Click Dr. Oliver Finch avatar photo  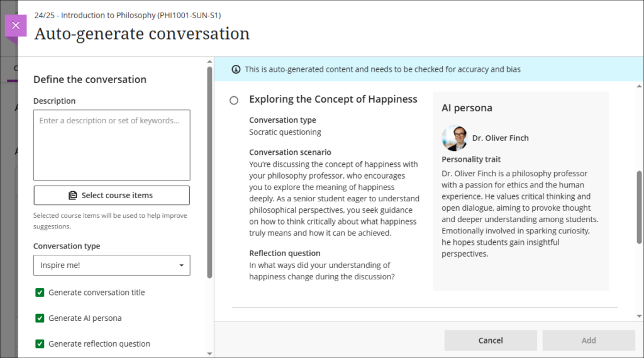point(454,138)
